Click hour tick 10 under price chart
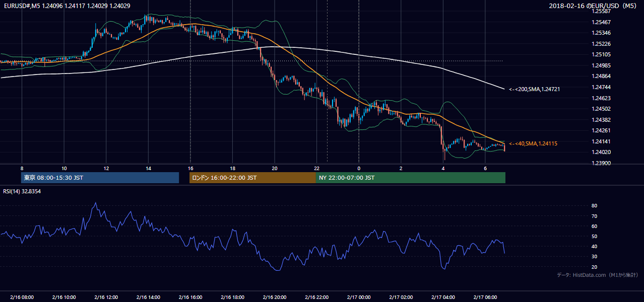This screenshot has width=644, height=302. (64, 168)
